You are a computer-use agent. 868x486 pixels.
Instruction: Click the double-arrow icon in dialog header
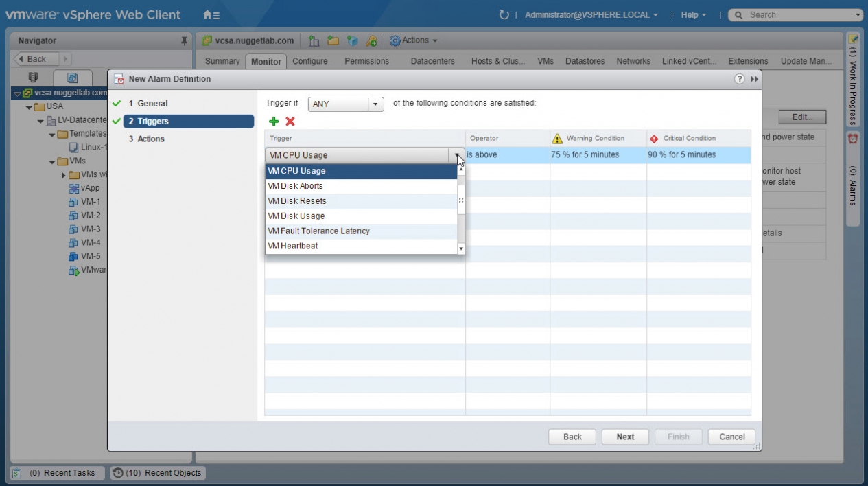coord(754,79)
